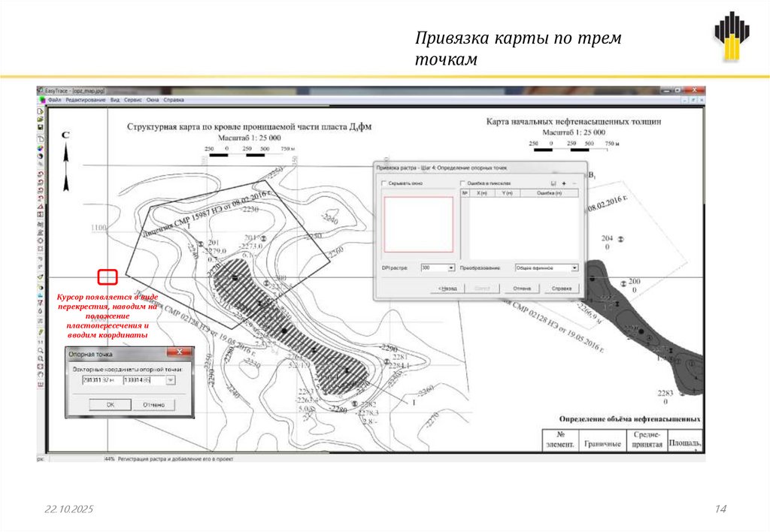Image resolution: width=770 pixels, height=532 pixels.
Task: Click the Справка button in binding dialog
Action: tap(561, 289)
